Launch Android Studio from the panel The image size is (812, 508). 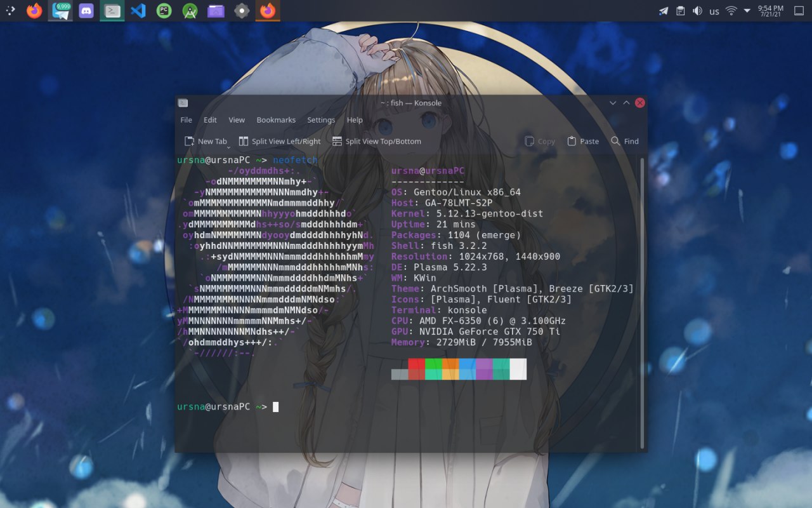coord(190,11)
